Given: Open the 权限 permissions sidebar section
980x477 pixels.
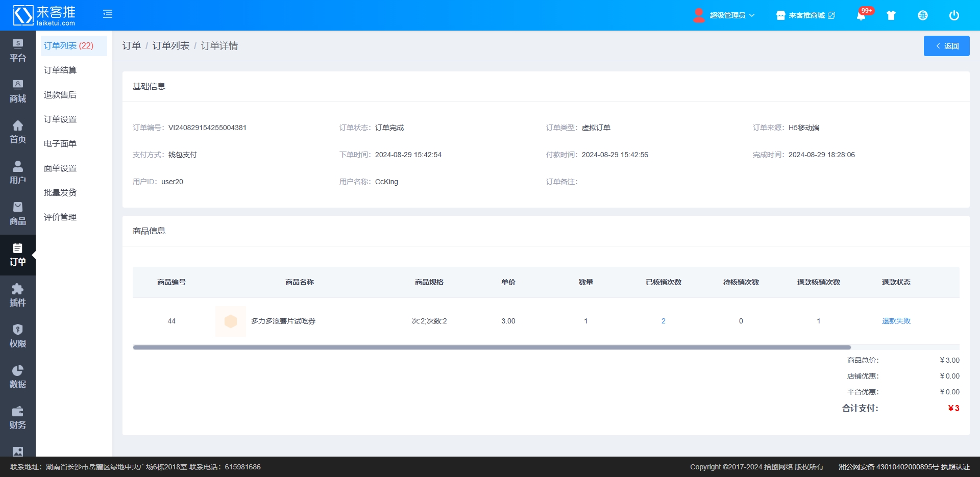Looking at the screenshot, I should click(x=18, y=336).
